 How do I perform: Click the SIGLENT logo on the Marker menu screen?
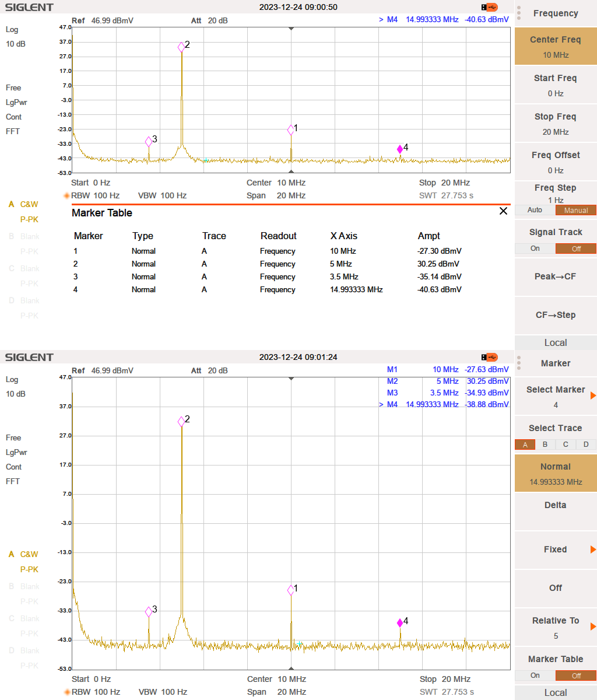pos(29,357)
